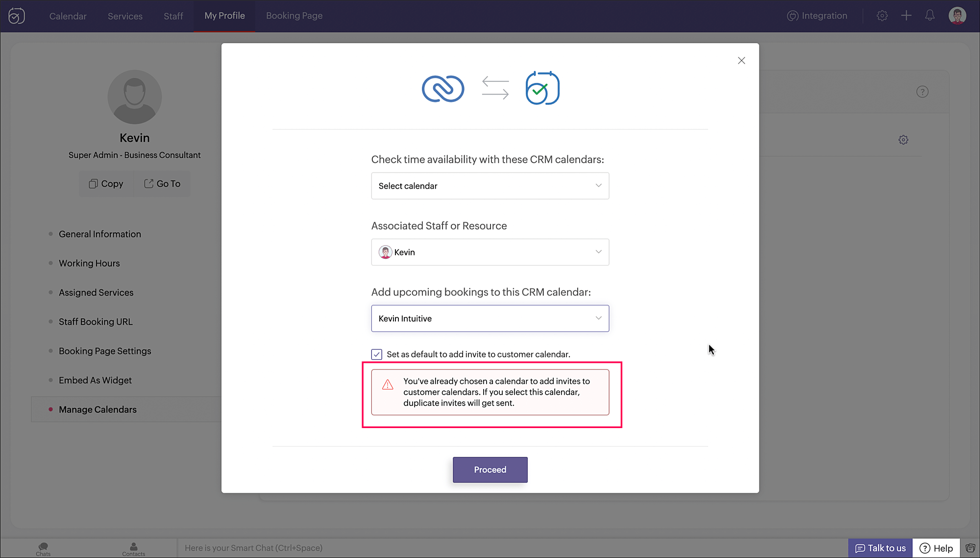Click the Copy button

106,183
